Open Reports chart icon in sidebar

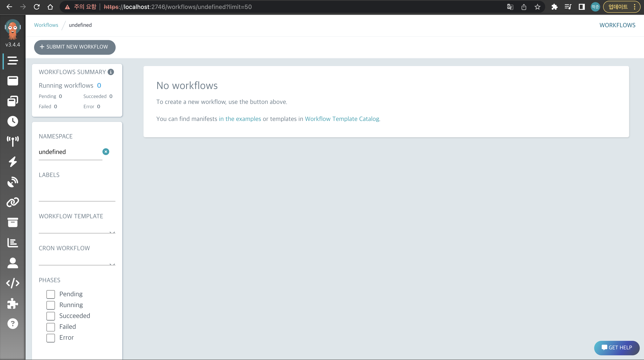click(13, 242)
